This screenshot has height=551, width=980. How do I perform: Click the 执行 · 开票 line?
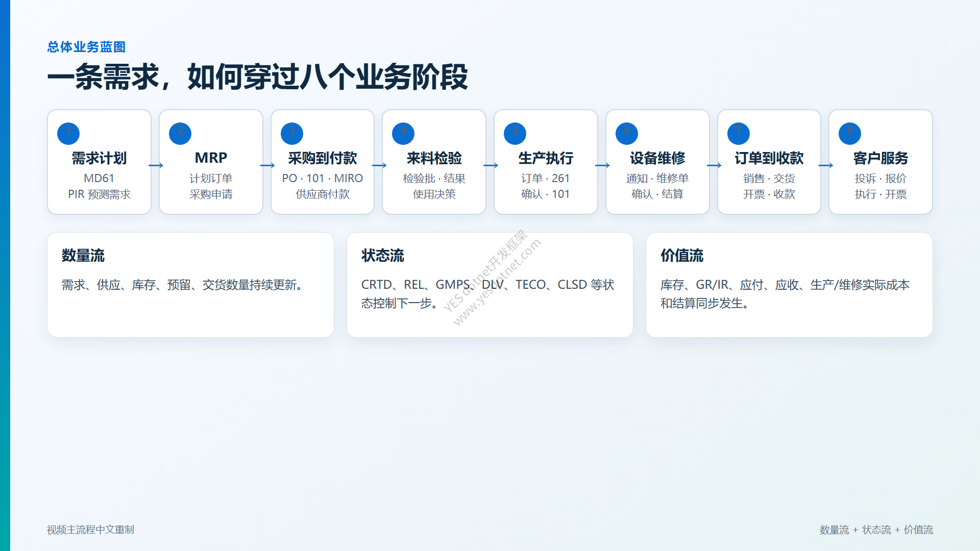[881, 194]
